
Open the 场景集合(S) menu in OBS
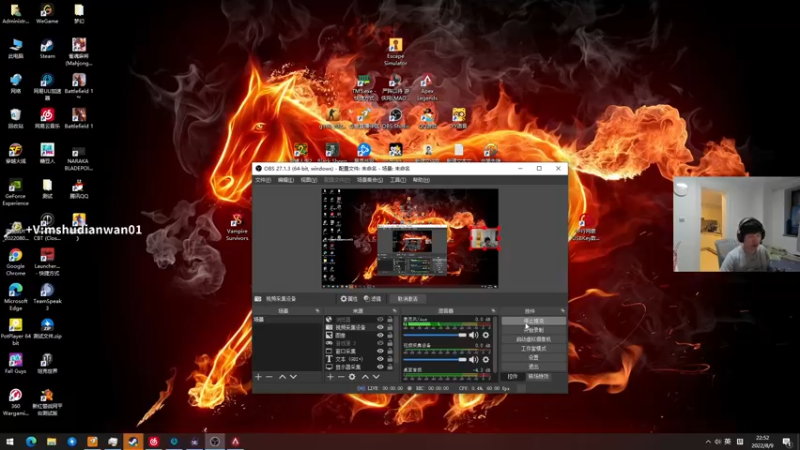pyautogui.click(x=370, y=180)
